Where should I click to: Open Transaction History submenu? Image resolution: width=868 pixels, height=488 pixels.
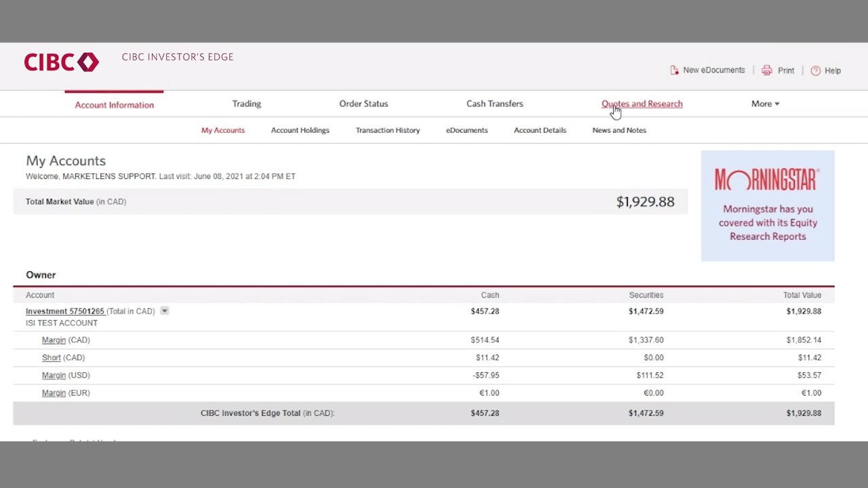pos(388,130)
